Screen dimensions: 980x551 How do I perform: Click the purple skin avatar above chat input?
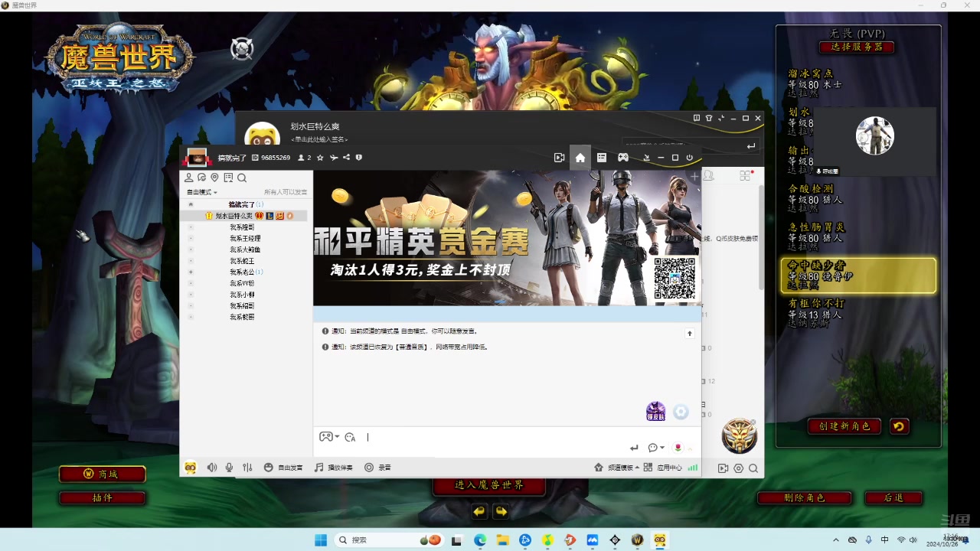(x=655, y=412)
